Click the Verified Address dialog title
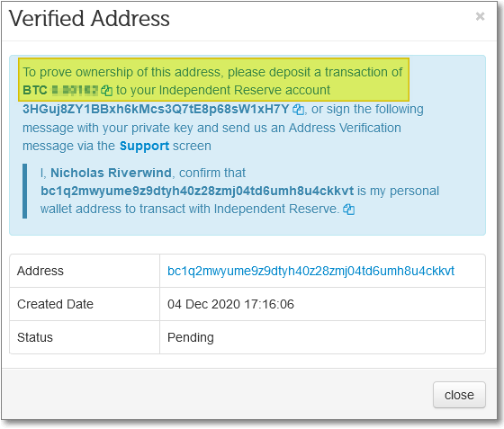The width and height of the screenshot is (504, 429). coord(89,18)
